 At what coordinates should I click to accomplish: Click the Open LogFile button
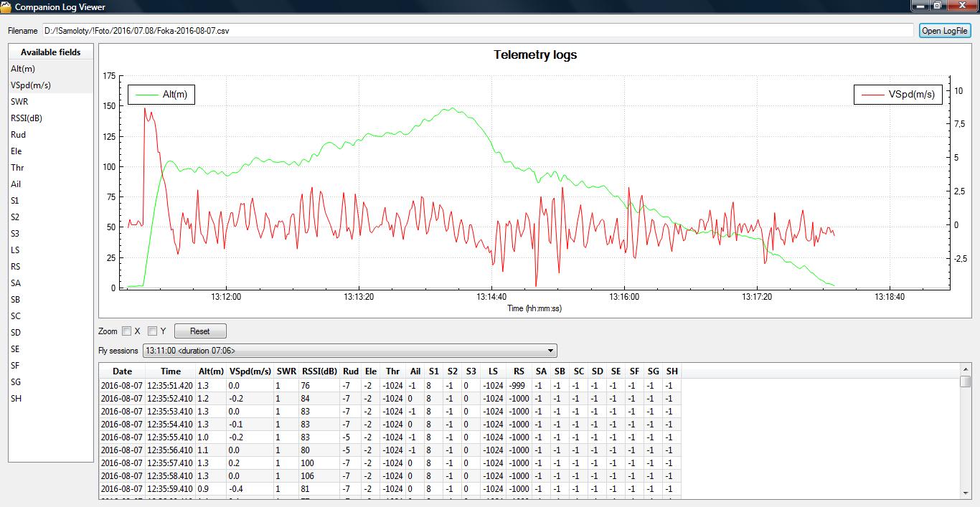945,31
